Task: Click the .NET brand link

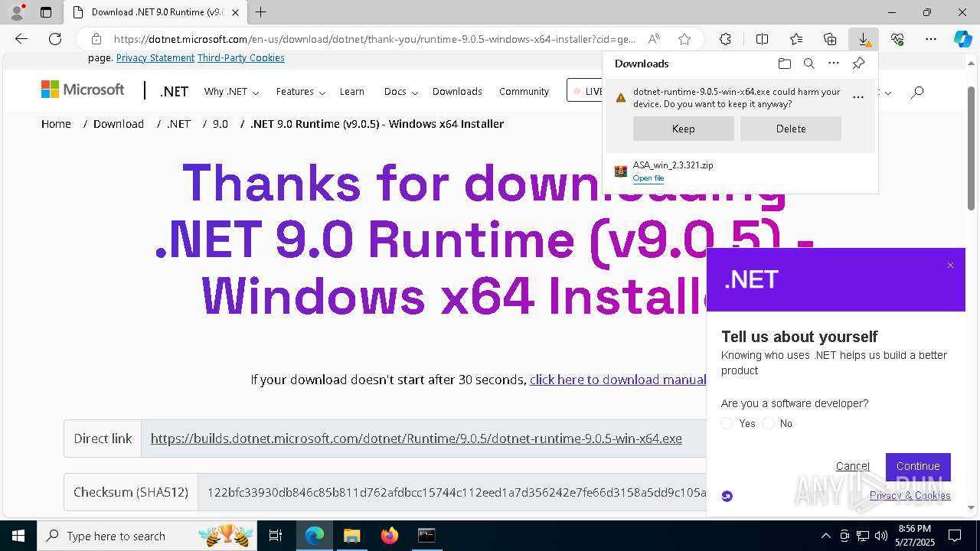Action: [x=174, y=92]
